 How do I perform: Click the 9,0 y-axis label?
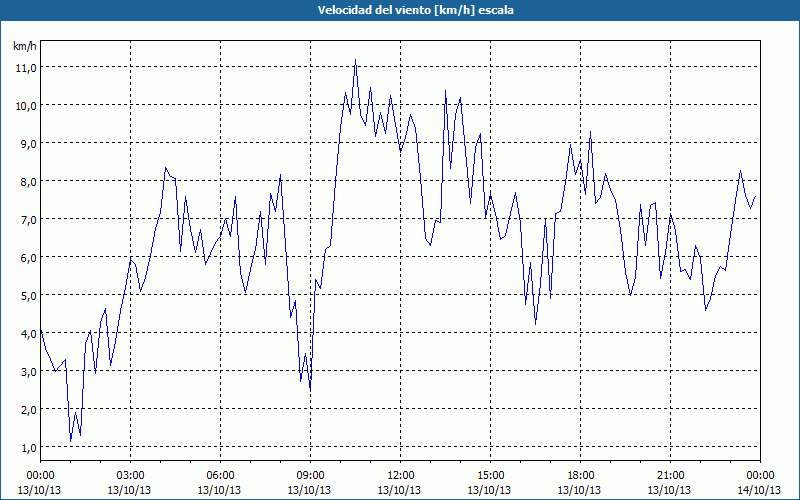[28, 143]
